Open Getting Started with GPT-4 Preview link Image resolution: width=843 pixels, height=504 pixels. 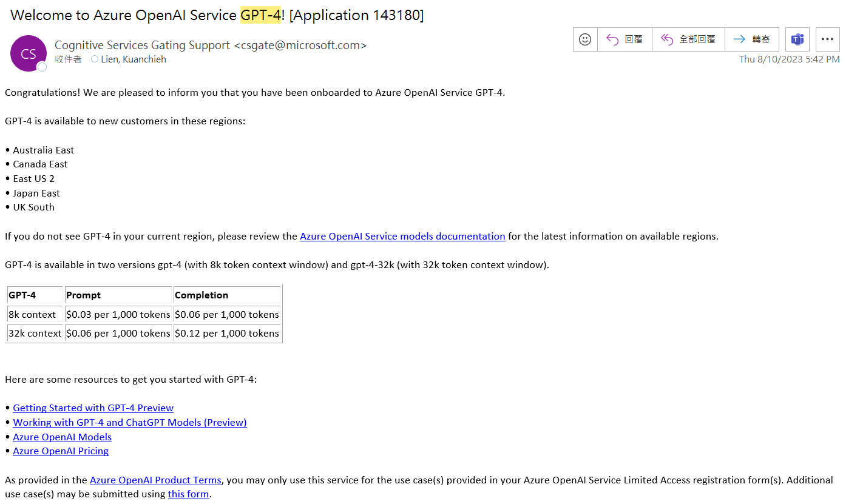pos(93,408)
